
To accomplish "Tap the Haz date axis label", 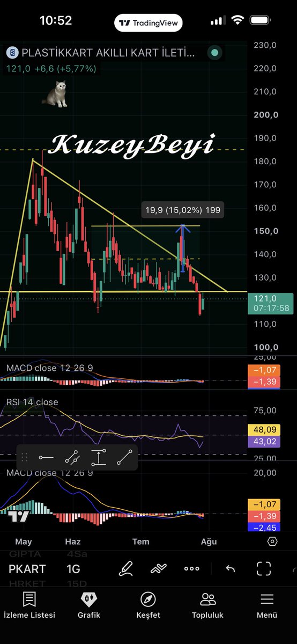I will click(72, 541).
